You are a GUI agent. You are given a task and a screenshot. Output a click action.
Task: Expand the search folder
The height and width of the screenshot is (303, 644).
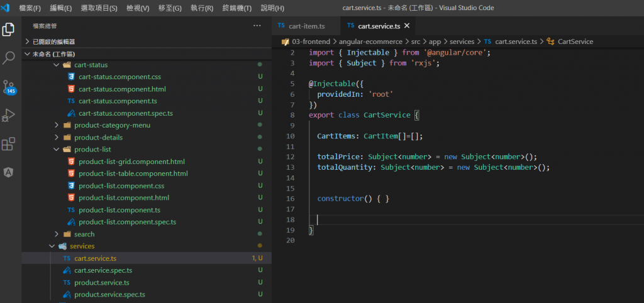coord(84,234)
